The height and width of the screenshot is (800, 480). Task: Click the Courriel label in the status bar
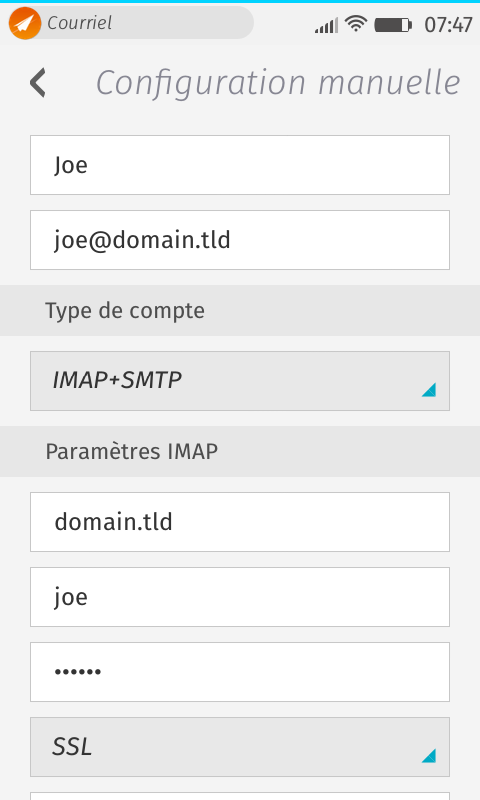pyautogui.click(x=80, y=23)
